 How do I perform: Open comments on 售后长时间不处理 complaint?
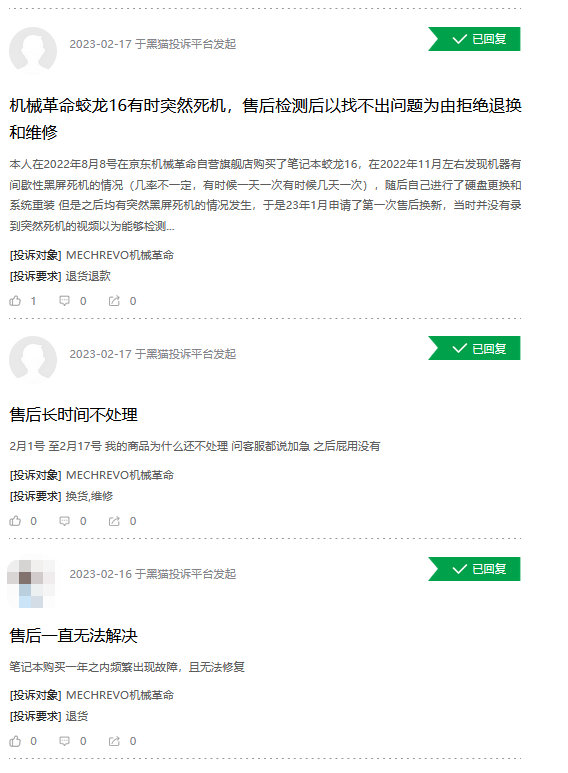pyautogui.click(x=65, y=521)
